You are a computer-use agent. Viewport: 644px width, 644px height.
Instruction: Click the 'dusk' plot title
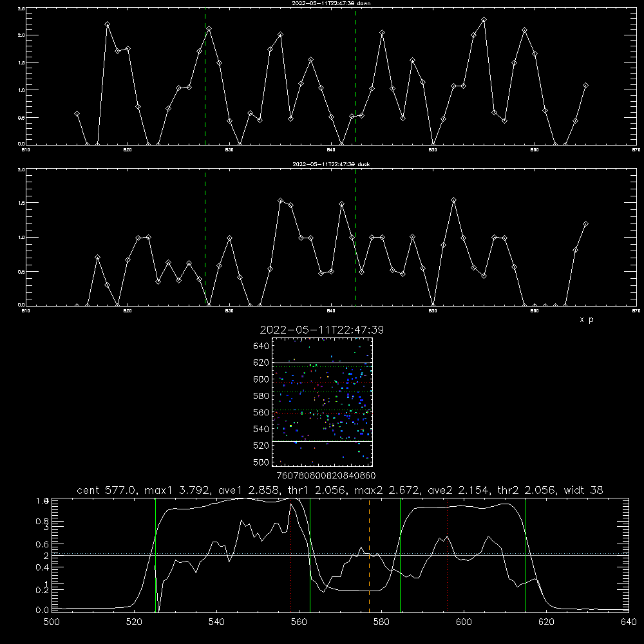click(x=331, y=164)
